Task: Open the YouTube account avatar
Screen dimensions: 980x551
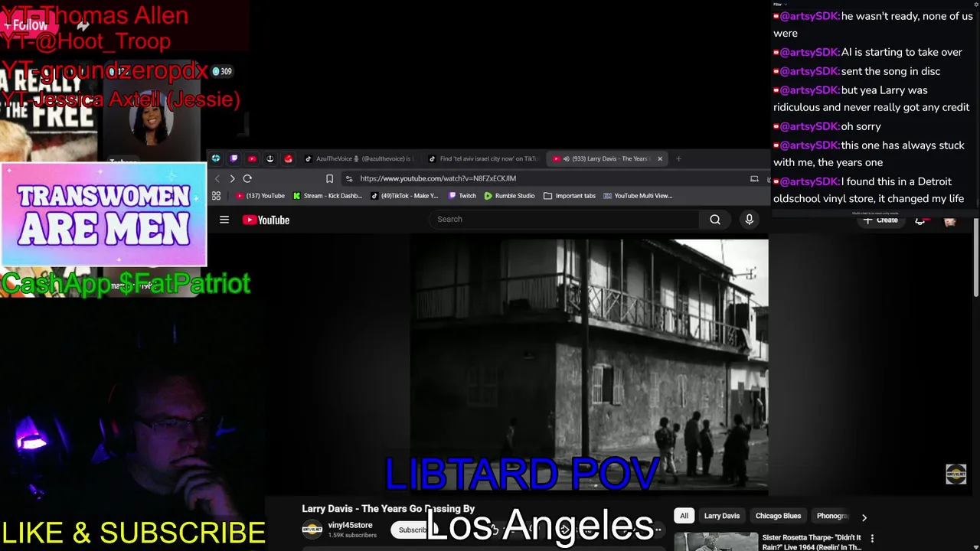Action: pyautogui.click(x=950, y=220)
